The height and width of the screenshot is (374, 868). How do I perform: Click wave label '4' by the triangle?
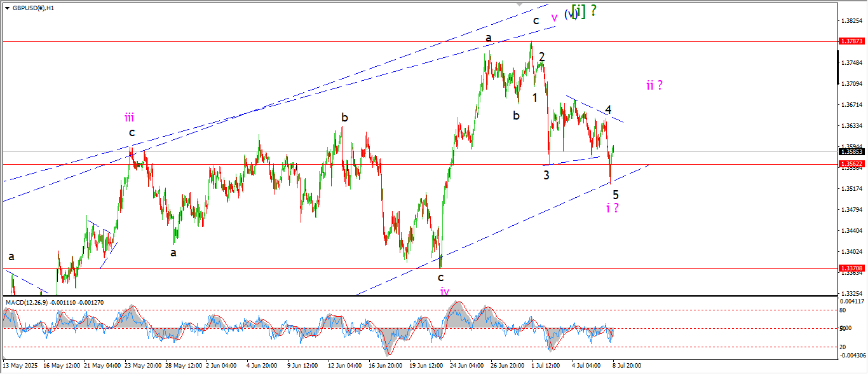pos(608,110)
